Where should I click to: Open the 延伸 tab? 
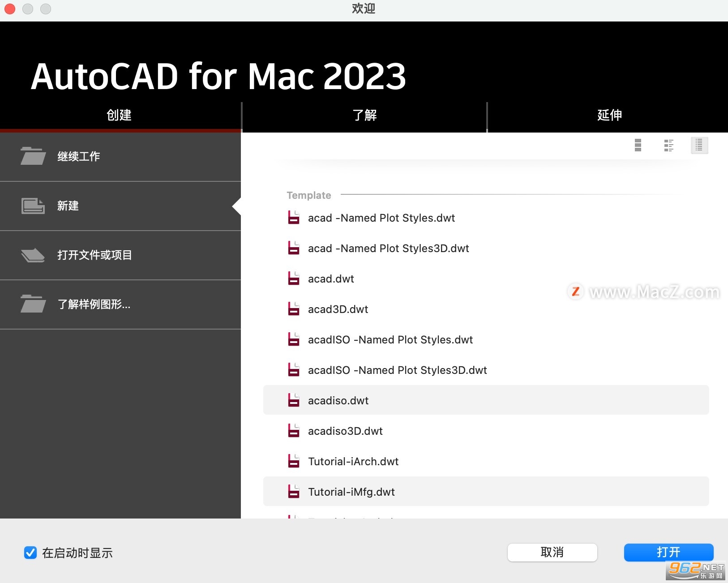(x=609, y=115)
